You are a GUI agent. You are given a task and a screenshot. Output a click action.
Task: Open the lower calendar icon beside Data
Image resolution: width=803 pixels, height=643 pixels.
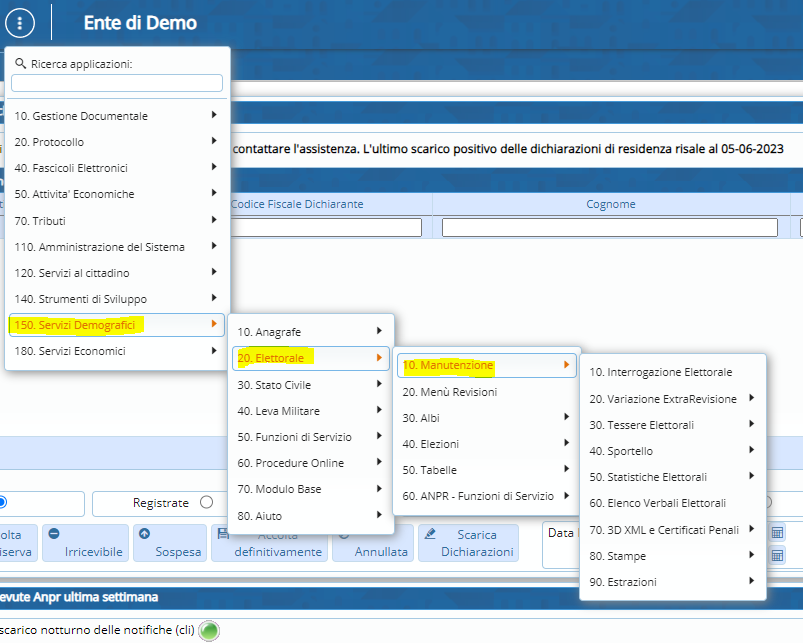point(777,555)
